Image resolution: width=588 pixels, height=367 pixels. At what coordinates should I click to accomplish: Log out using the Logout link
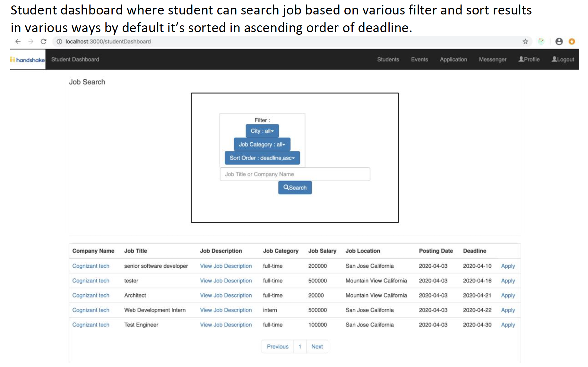click(563, 59)
